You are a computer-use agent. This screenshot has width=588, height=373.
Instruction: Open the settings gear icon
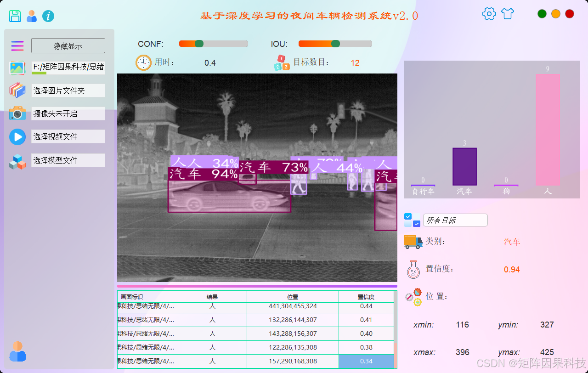[x=489, y=14]
